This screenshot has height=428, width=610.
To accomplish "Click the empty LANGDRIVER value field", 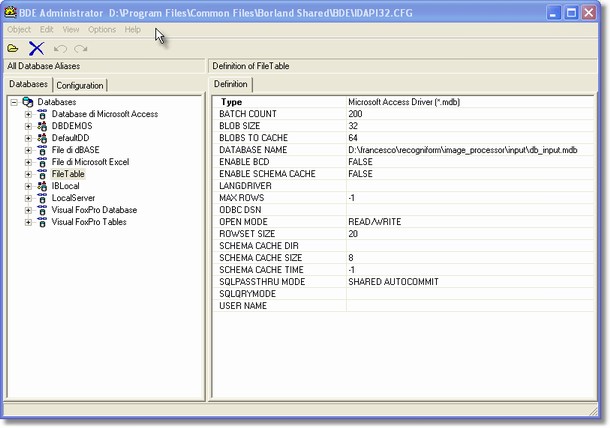I will [x=470, y=186].
